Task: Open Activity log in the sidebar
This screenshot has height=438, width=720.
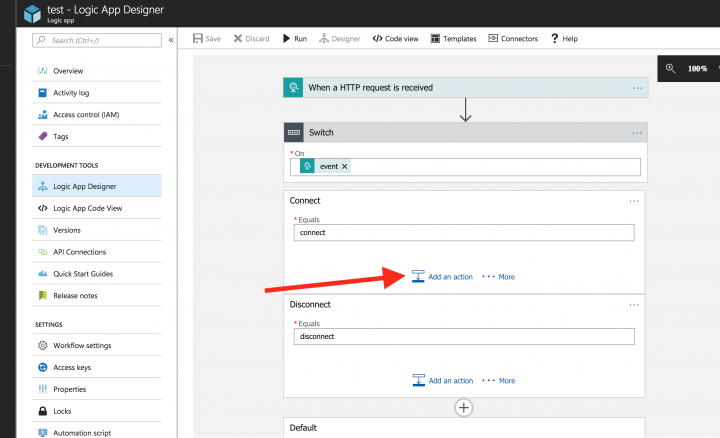Action: (x=71, y=93)
